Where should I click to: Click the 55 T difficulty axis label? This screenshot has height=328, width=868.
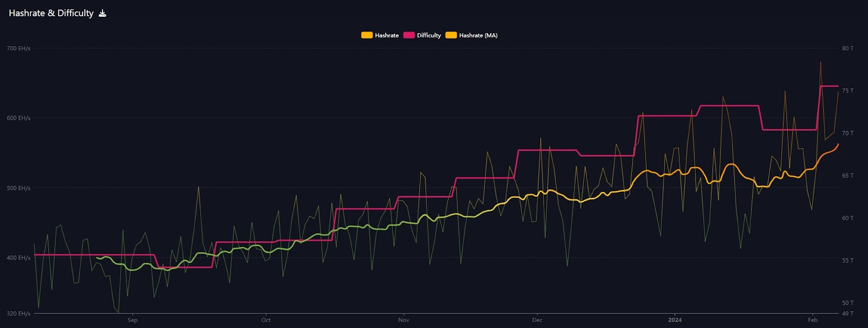click(x=847, y=260)
